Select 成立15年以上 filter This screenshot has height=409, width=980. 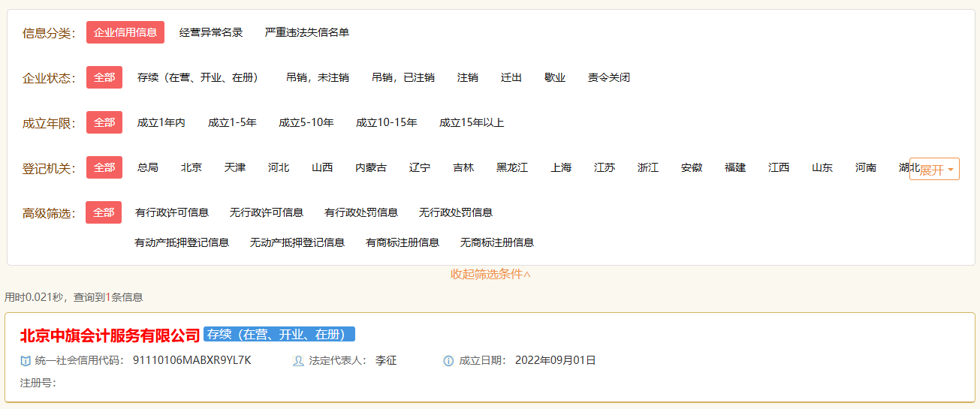(472, 122)
